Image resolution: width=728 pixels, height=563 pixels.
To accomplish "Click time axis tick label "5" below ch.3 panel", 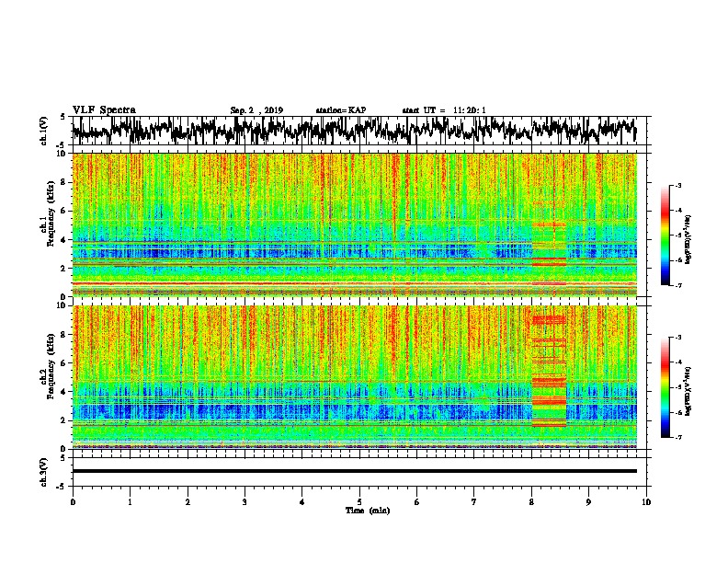I will pos(359,502).
